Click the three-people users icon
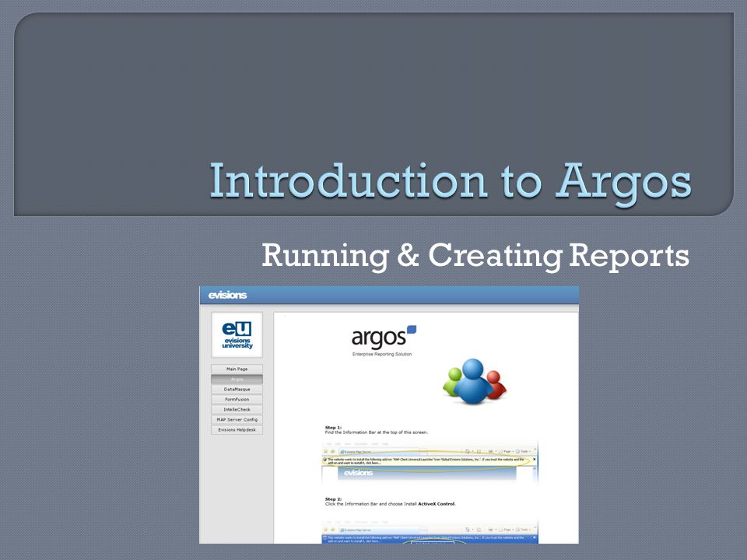 pyautogui.click(x=474, y=382)
